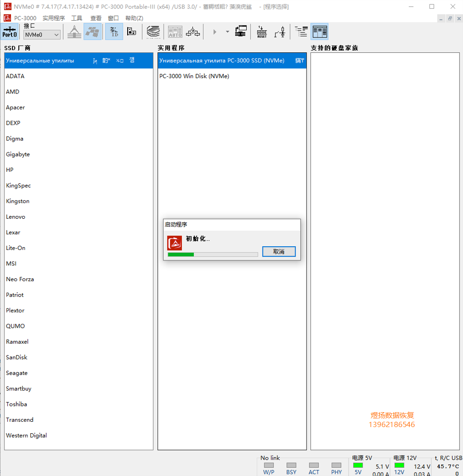Screen dimensions: 463x476
Task: Select ADATA in the SSD vendor list
Action: pyautogui.click(x=79, y=76)
